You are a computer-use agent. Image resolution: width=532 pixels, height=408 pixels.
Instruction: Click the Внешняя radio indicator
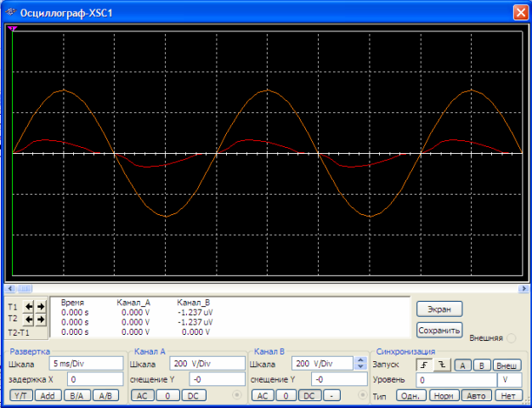point(511,338)
